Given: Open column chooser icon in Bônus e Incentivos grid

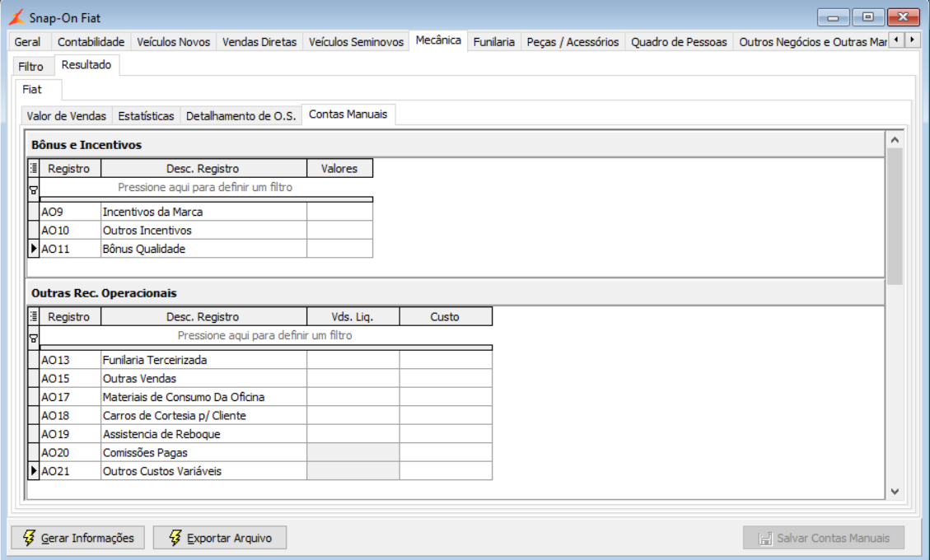Looking at the screenshot, I should coord(34,168).
